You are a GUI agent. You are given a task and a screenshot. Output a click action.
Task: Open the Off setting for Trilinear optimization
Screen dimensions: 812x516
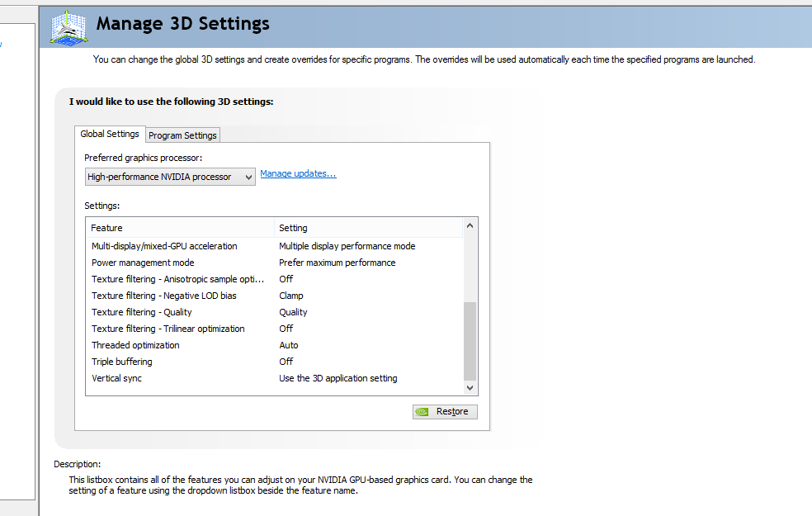click(286, 329)
